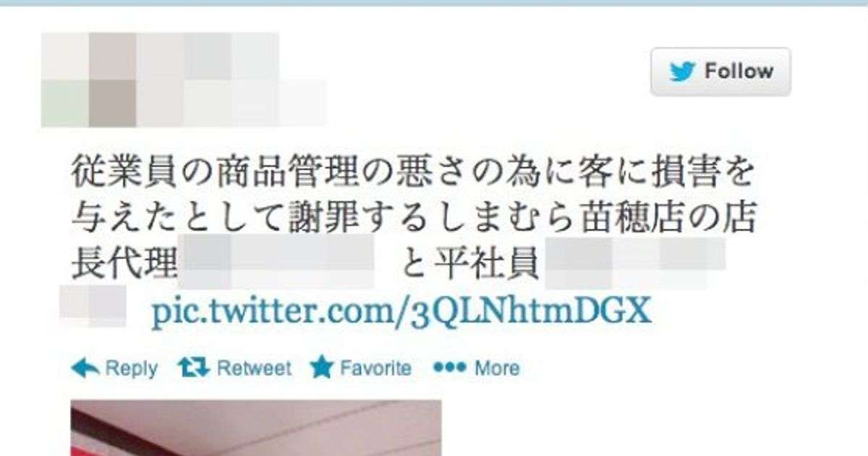Expand the More options menu label
868x456 pixels.
[497, 368]
